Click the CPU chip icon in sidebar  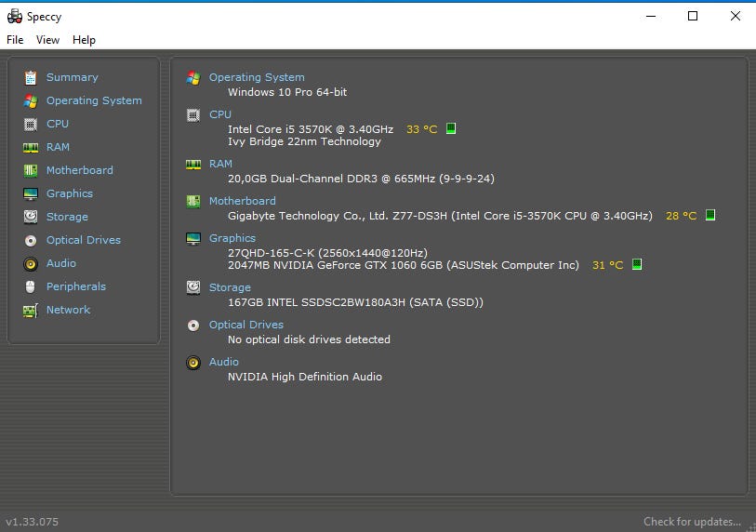pos(31,125)
